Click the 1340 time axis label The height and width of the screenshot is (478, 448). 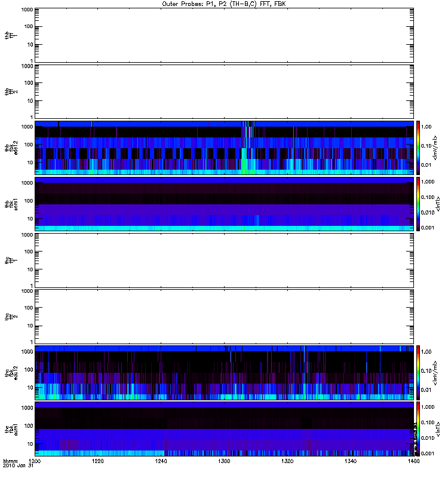point(351,461)
